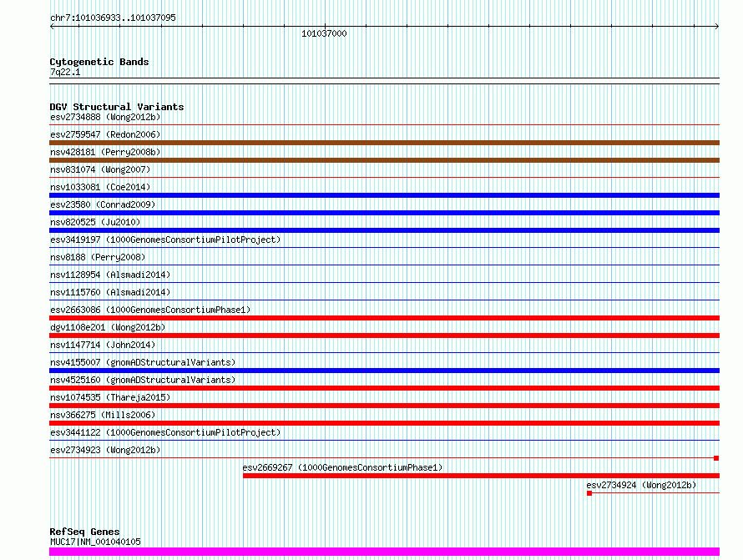743x560 pixels.
Task: Open the Cytogenetic Bands track title
Action: tap(99, 62)
